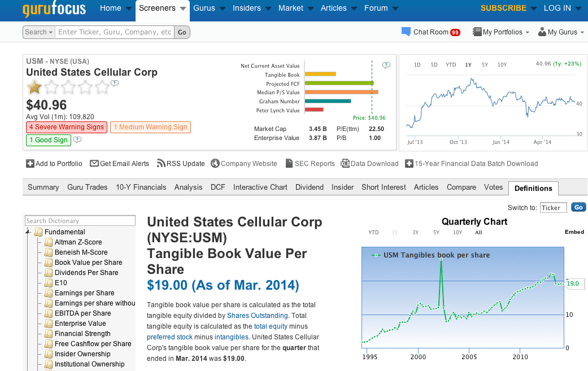588x371 pixels.
Task: Click the 1 Good Sign button
Action: coord(49,140)
